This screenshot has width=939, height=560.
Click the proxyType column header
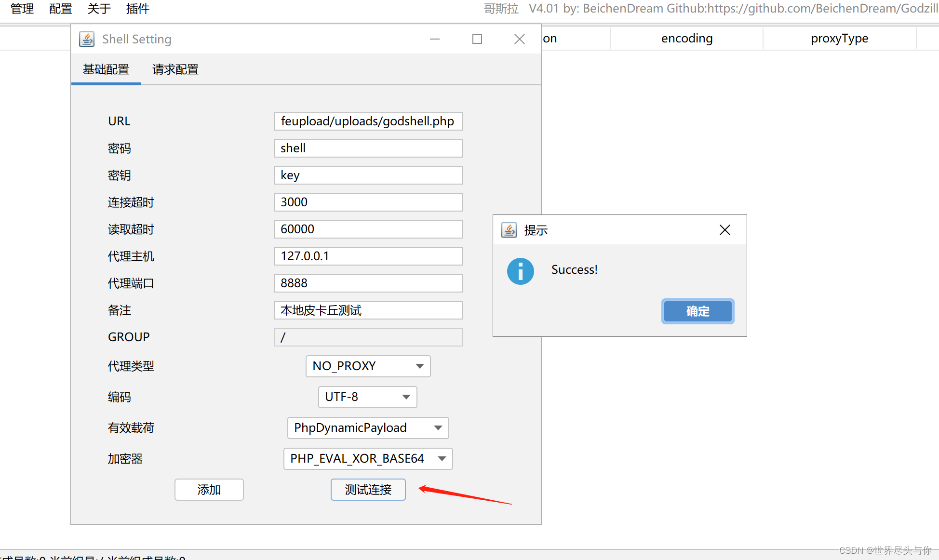[840, 39]
